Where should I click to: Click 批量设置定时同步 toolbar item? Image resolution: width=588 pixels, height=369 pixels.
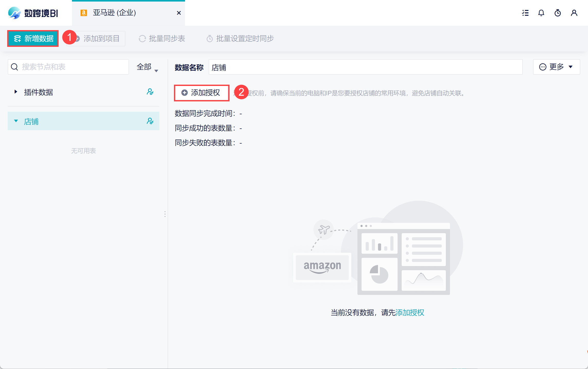point(240,39)
